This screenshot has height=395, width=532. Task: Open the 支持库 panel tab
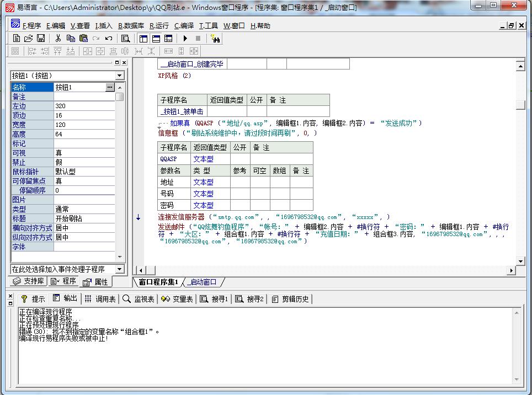[x=29, y=281]
